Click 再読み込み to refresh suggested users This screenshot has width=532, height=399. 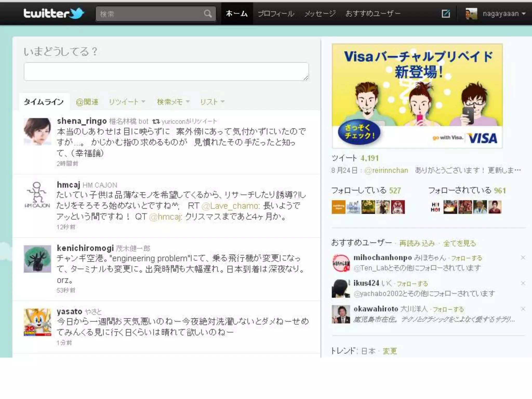(417, 243)
